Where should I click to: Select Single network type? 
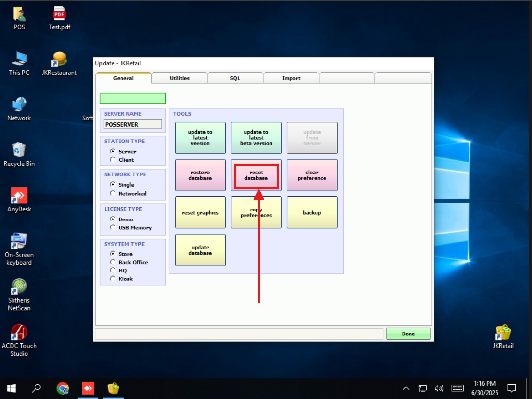122,185
